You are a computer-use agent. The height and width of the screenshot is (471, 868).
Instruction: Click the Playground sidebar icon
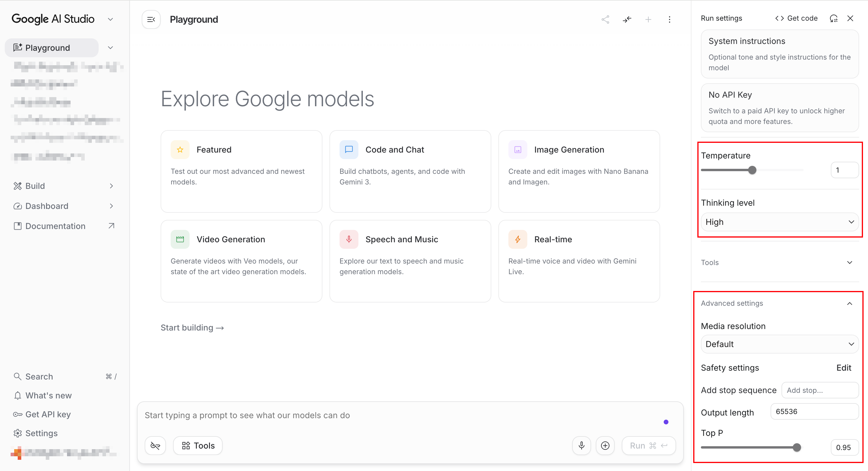click(17, 48)
